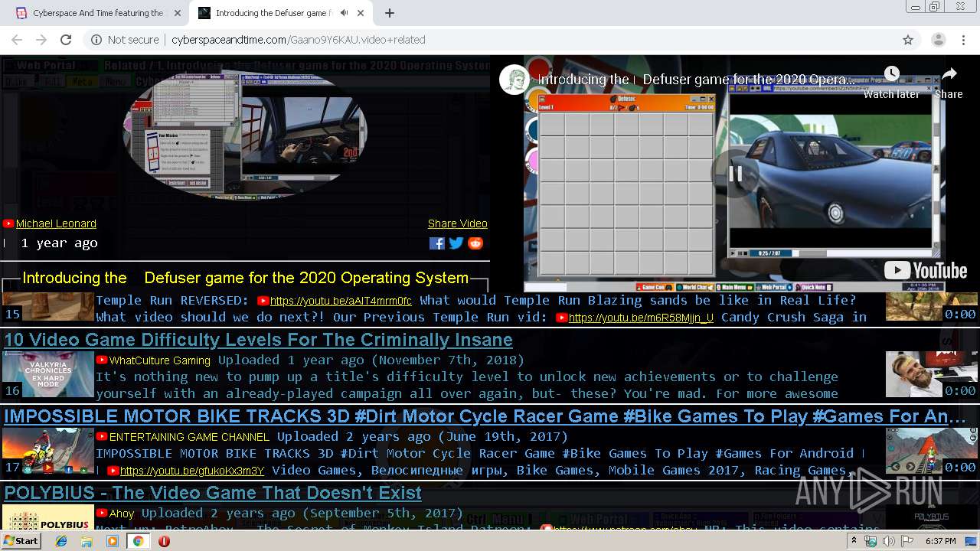Click YouTube icon beside Ahoy
Screen dimensions: 980x551
tap(101, 513)
